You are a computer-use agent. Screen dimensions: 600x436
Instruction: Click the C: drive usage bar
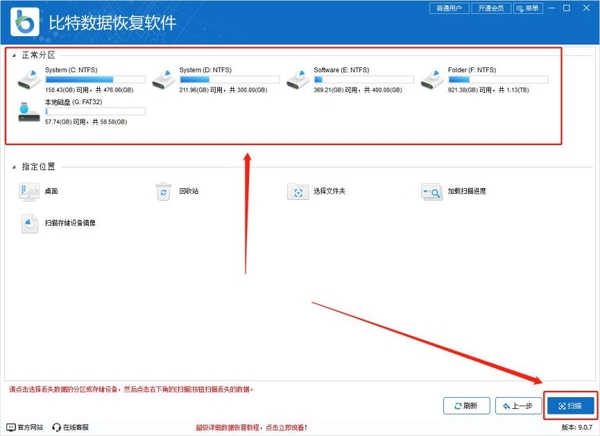(x=95, y=80)
